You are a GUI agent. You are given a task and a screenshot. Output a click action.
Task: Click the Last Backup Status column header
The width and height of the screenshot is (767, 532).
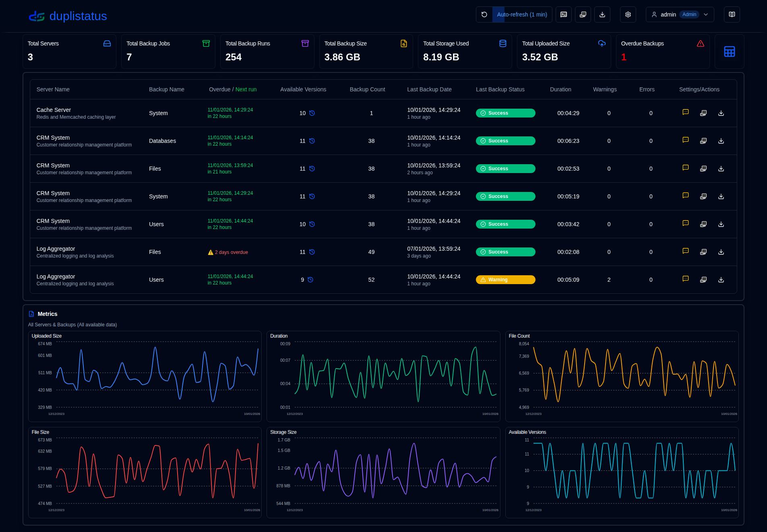(x=500, y=89)
